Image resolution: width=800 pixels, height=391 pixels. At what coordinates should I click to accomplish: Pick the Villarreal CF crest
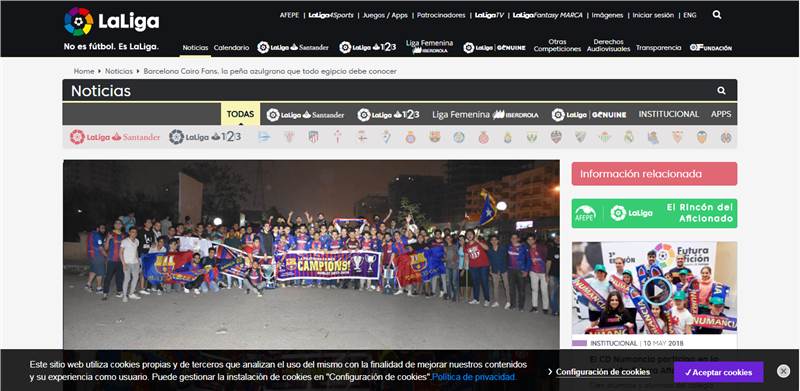(x=726, y=137)
